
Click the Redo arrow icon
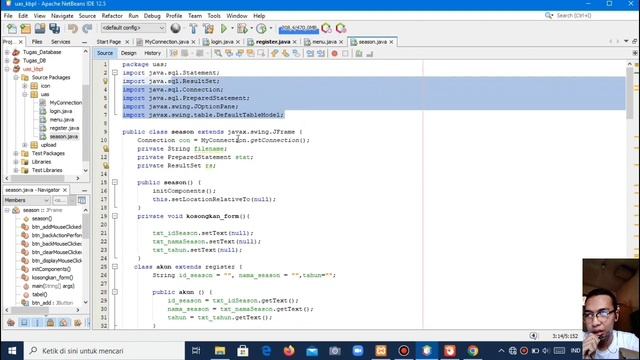pos(87,28)
